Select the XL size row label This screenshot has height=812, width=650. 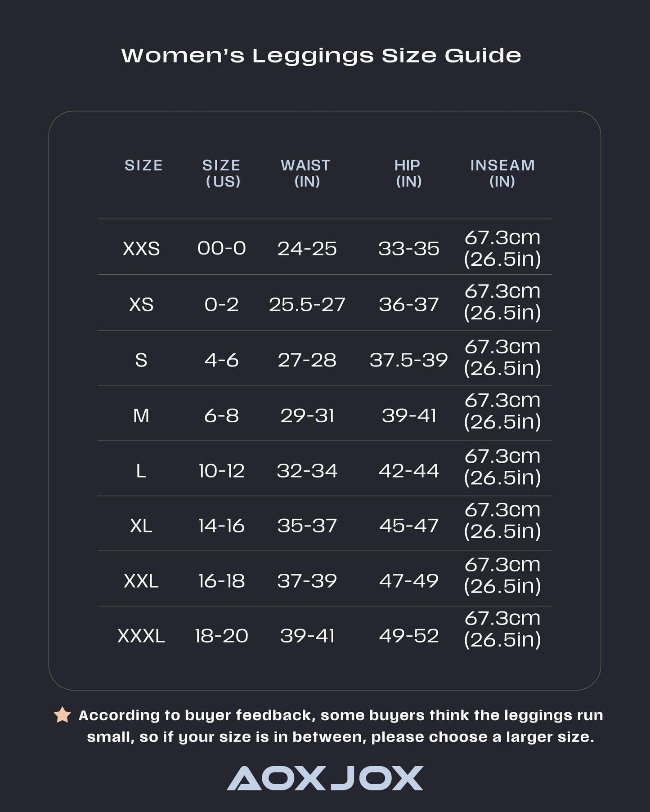pyautogui.click(x=141, y=526)
